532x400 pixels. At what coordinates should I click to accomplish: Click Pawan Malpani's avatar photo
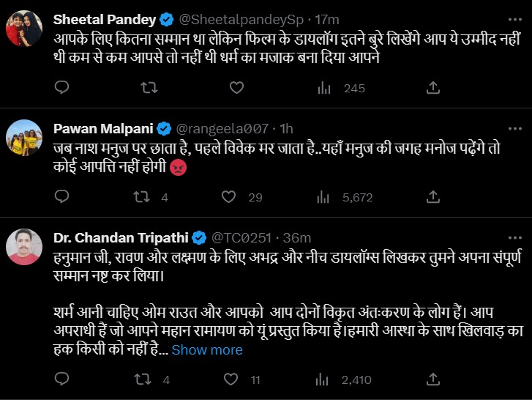click(24, 137)
